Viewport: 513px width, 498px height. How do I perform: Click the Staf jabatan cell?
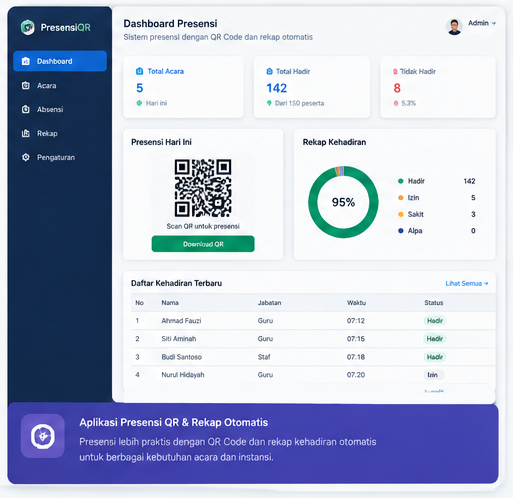click(264, 357)
